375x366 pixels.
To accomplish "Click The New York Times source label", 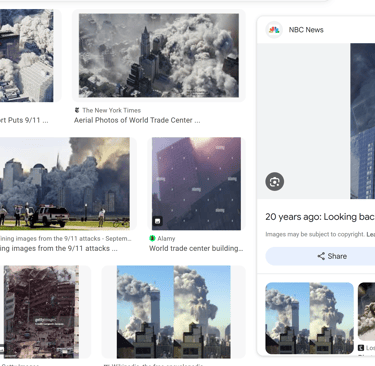I will [x=112, y=110].
